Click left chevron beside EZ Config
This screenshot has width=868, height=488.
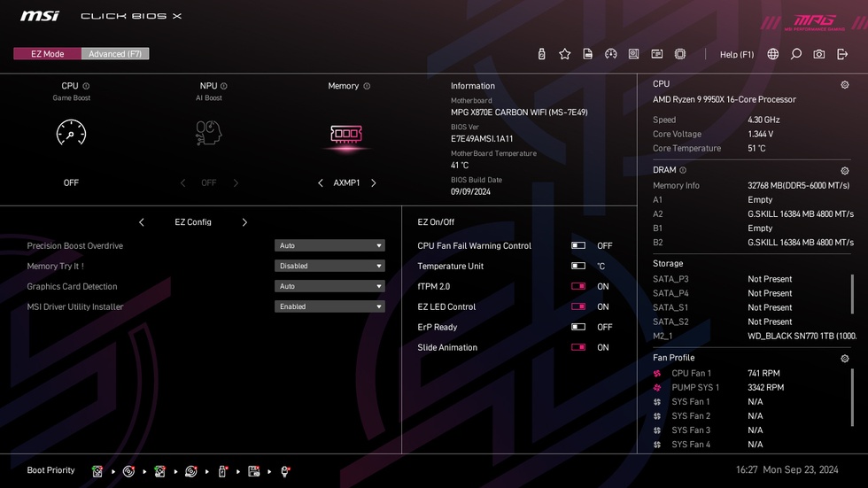142,222
